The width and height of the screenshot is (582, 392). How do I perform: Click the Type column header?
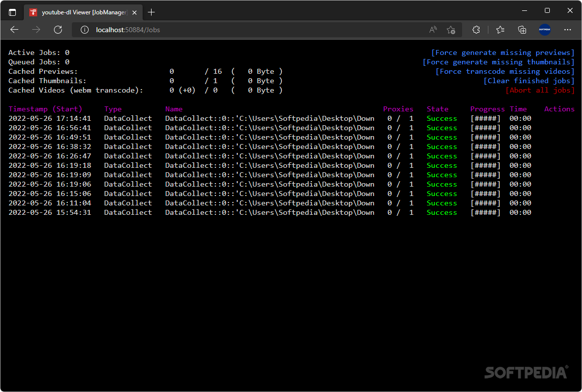(x=113, y=109)
